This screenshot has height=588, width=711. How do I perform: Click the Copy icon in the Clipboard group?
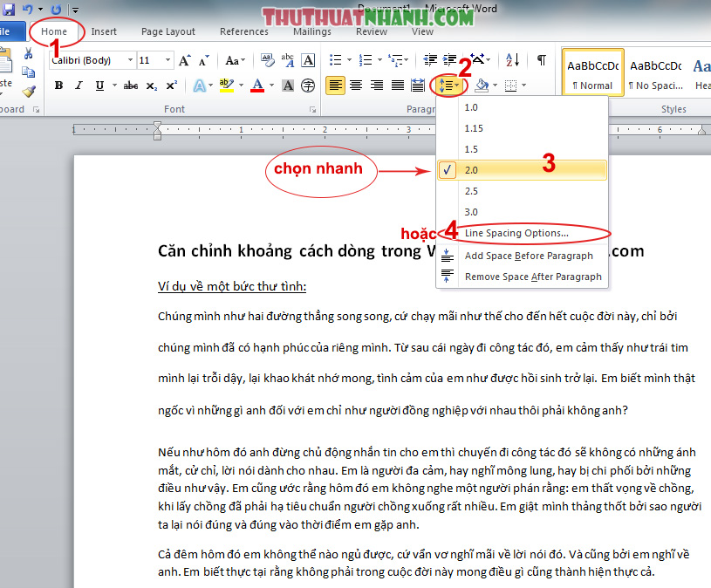(28, 72)
